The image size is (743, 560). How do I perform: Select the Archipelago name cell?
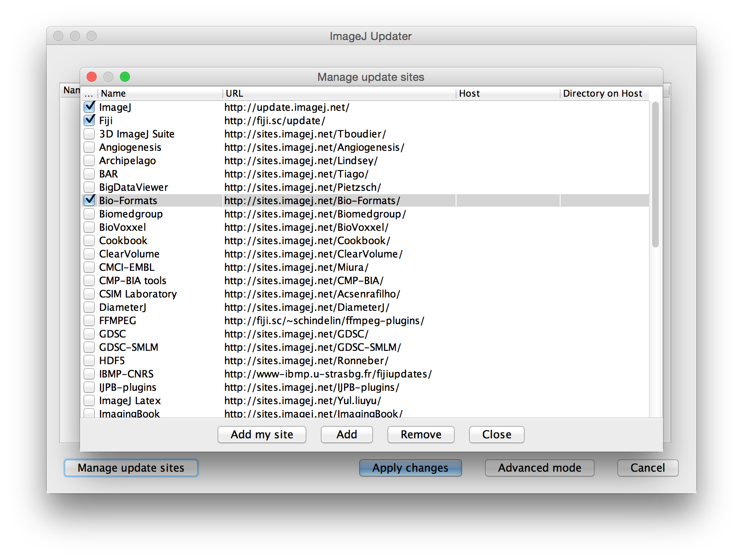(x=160, y=160)
